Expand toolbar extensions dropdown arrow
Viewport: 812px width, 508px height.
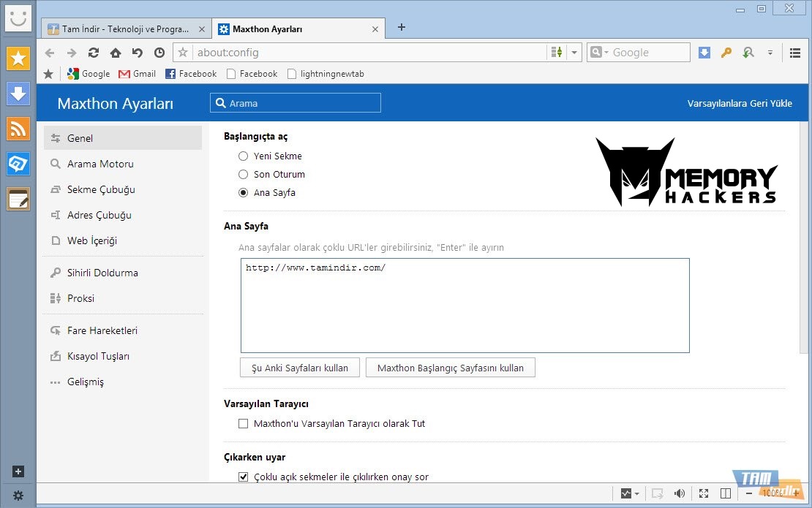[x=770, y=52]
